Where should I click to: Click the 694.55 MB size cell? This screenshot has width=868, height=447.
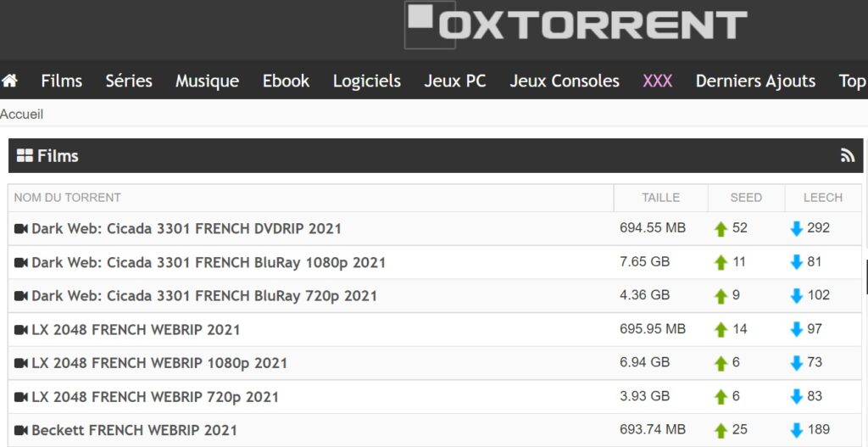[x=653, y=227]
